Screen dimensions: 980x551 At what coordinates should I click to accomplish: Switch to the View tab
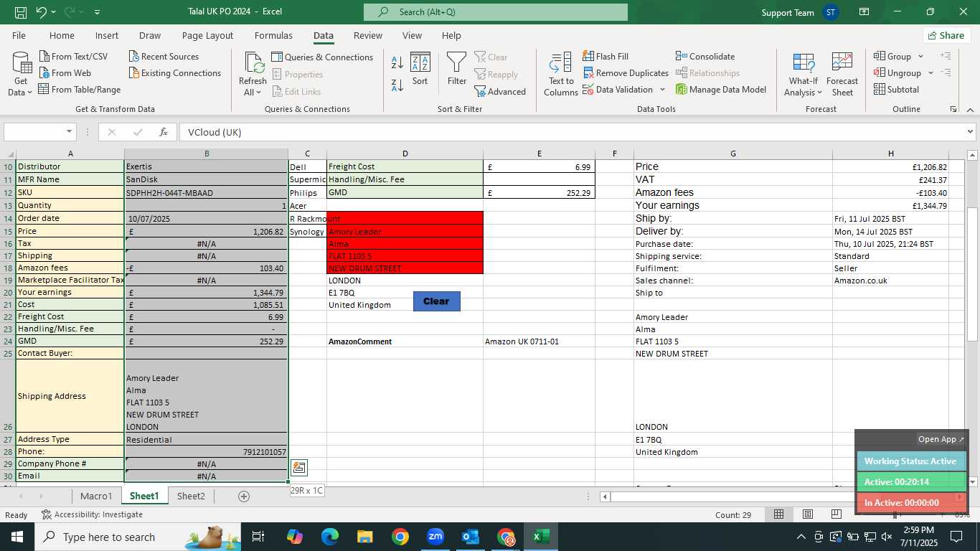click(412, 35)
